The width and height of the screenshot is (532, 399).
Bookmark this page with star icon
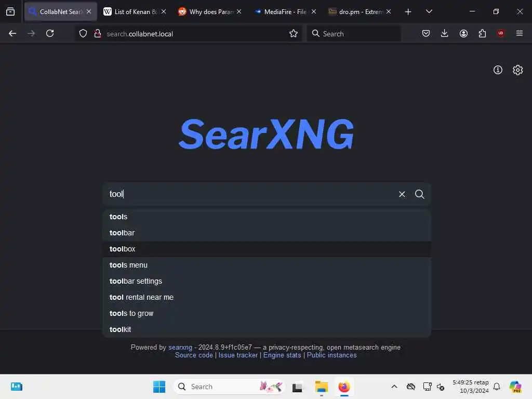[294, 33]
